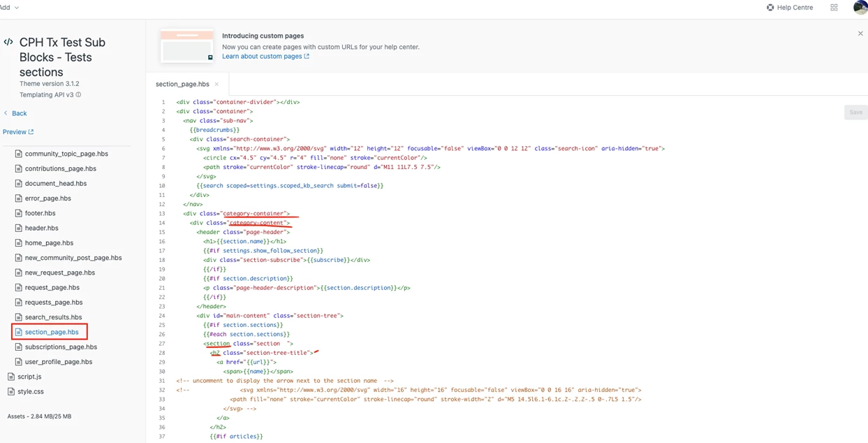Viewport: 868px width, 443px height.
Task: Open user_profile_page.hbs file
Action: click(59, 362)
